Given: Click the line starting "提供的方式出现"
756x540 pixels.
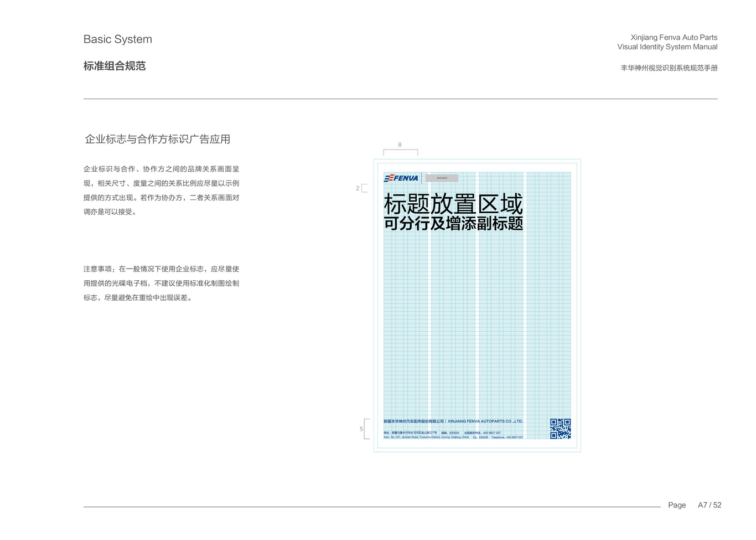Looking at the screenshot, I should [162, 198].
